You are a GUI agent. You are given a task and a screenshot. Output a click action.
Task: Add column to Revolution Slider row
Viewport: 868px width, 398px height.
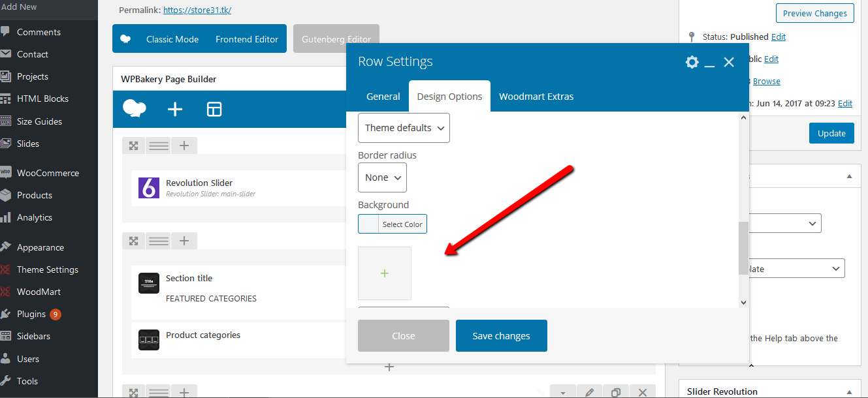(184, 145)
